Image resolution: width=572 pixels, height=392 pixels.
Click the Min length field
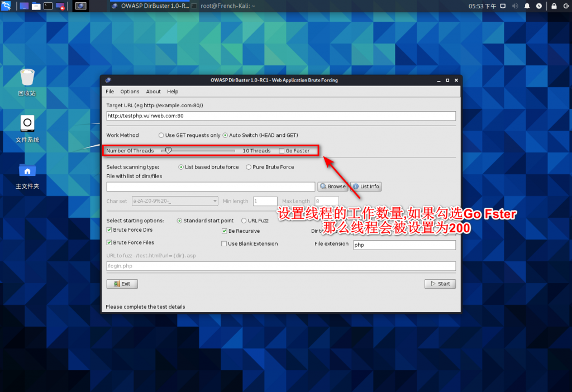coord(265,201)
